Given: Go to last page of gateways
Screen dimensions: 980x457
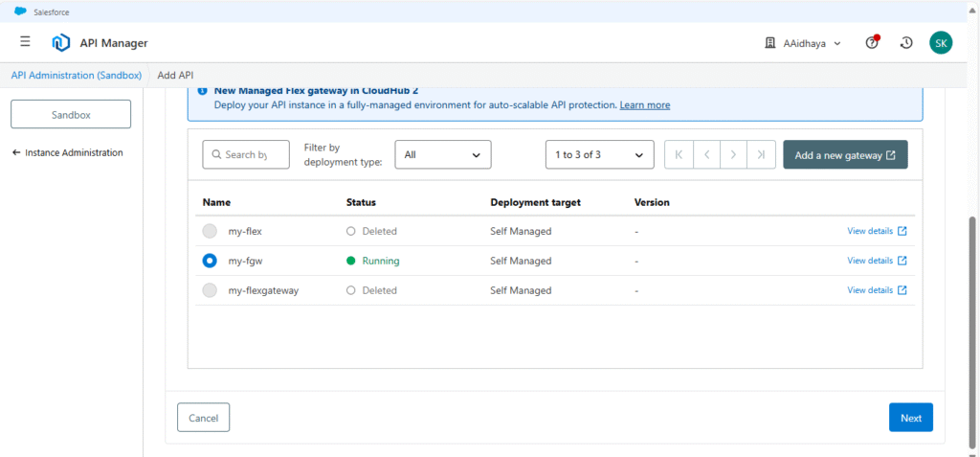Looking at the screenshot, I should pos(761,154).
